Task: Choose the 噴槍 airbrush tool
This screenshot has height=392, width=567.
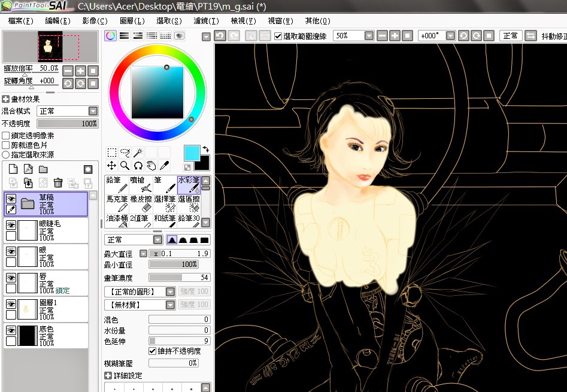Action: 141,185
